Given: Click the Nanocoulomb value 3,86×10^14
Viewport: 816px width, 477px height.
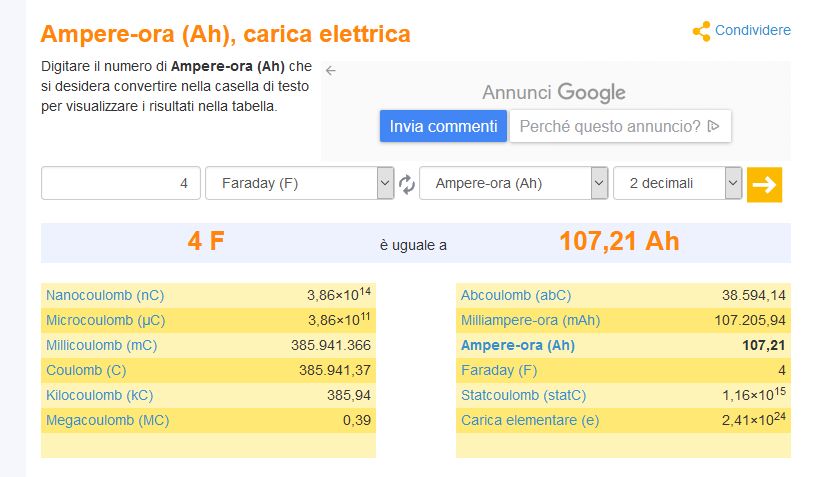Looking at the screenshot, I should pyautogui.click(x=339, y=294).
